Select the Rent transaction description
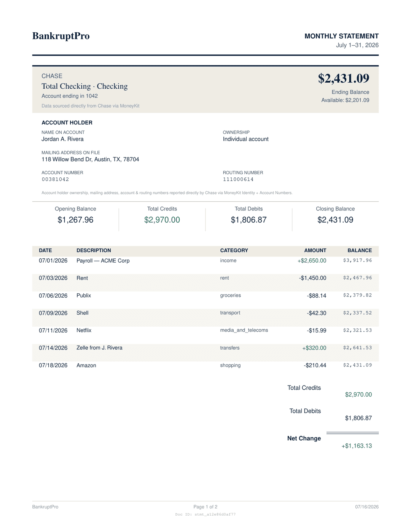The height and width of the screenshot is (532, 411). [x=82, y=279]
